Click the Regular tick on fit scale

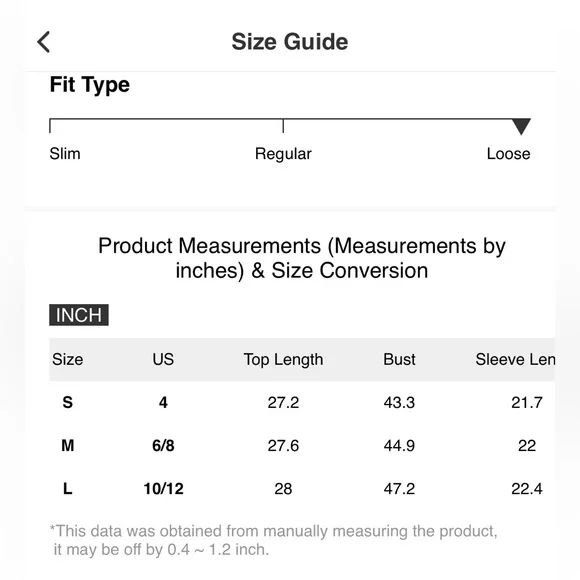pyautogui.click(x=283, y=126)
